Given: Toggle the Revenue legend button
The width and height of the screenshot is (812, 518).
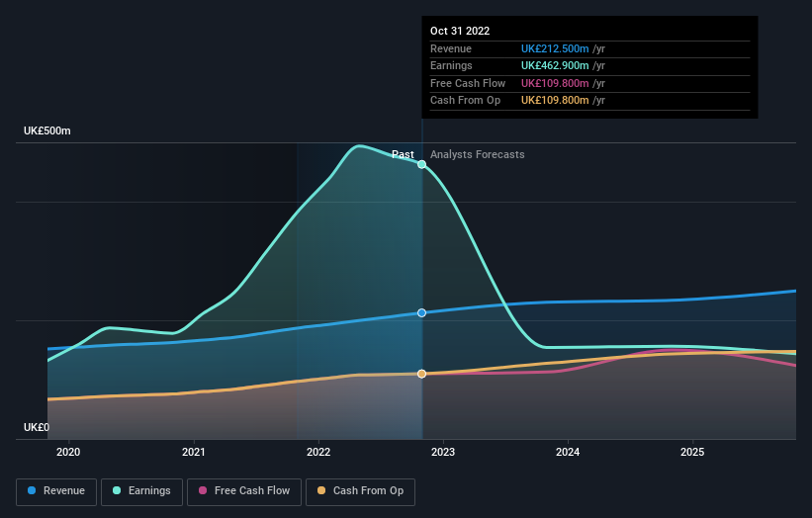Looking at the screenshot, I should coord(56,491).
